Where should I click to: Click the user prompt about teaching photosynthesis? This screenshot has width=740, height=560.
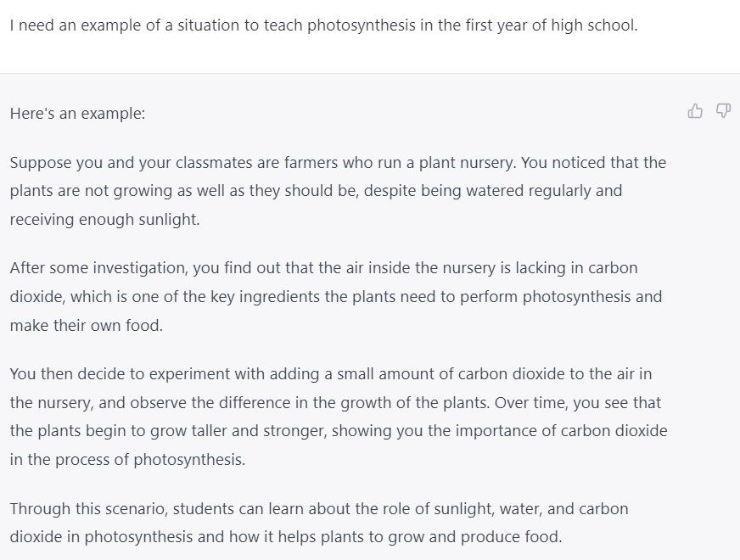[322, 25]
